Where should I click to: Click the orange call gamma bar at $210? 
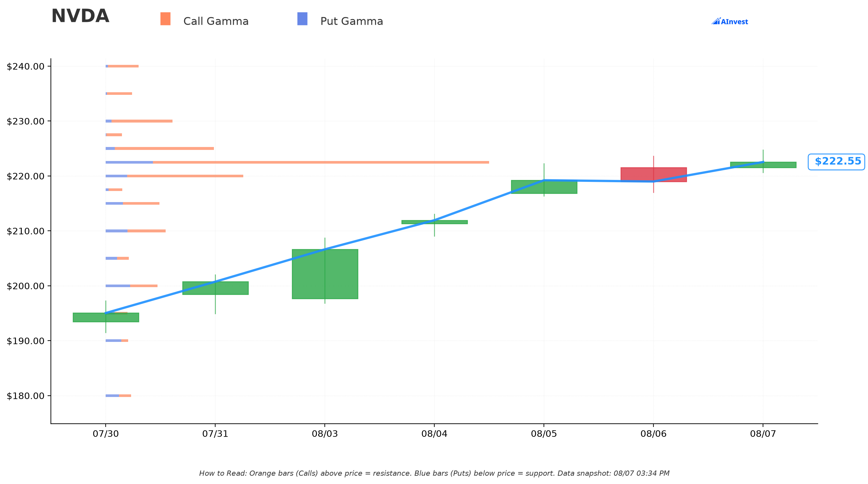click(147, 231)
